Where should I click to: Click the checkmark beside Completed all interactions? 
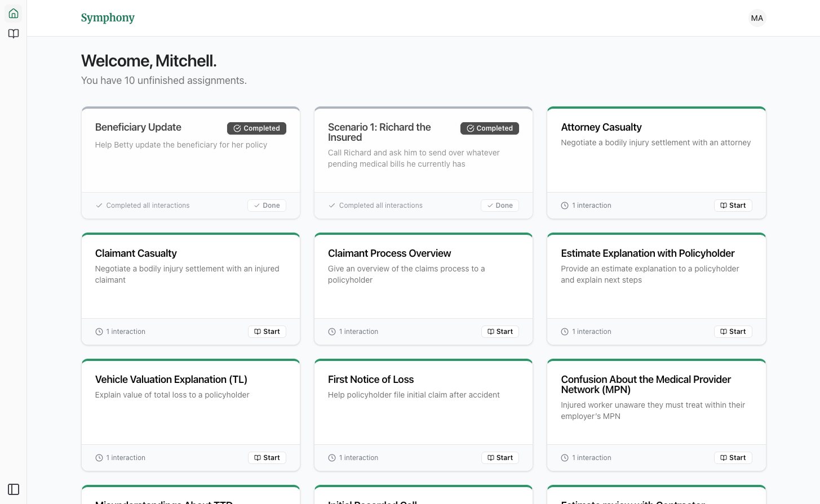99,205
